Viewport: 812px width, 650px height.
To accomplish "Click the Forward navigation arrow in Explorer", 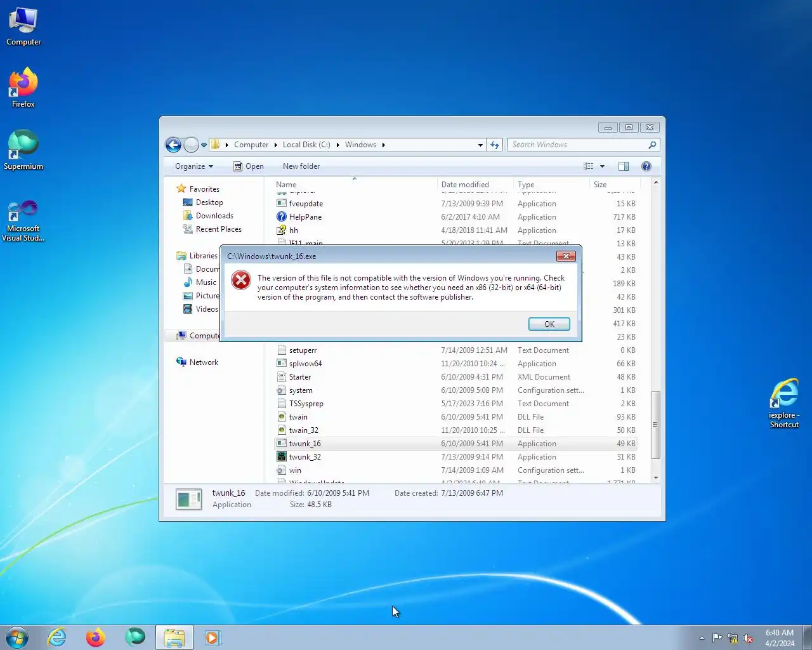I will point(191,145).
